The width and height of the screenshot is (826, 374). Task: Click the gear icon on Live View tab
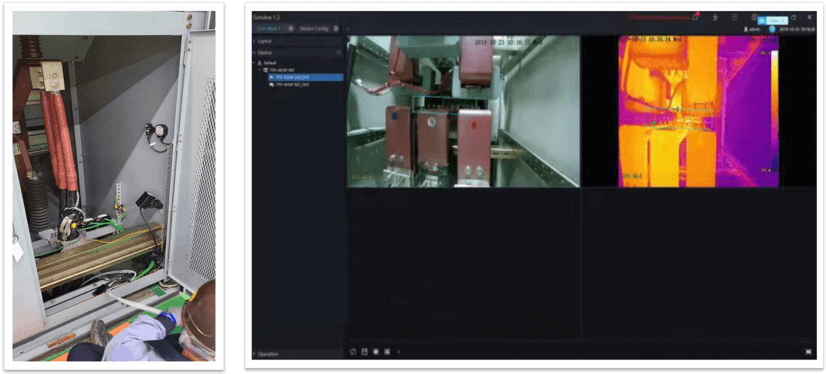pos(291,28)
